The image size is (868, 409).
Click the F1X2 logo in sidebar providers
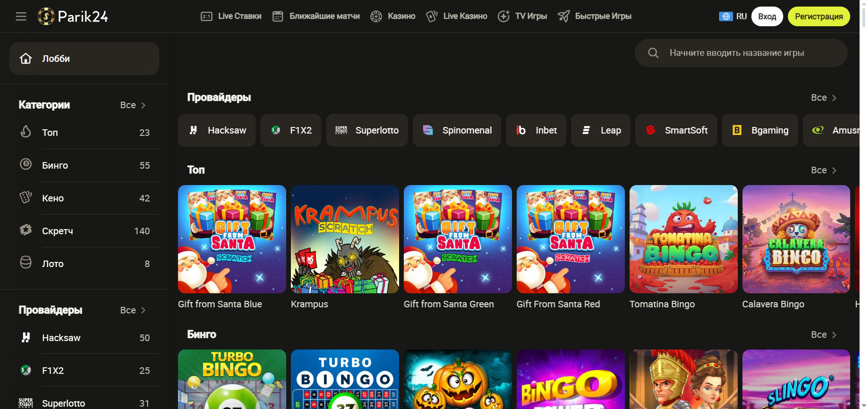[26, 370]
